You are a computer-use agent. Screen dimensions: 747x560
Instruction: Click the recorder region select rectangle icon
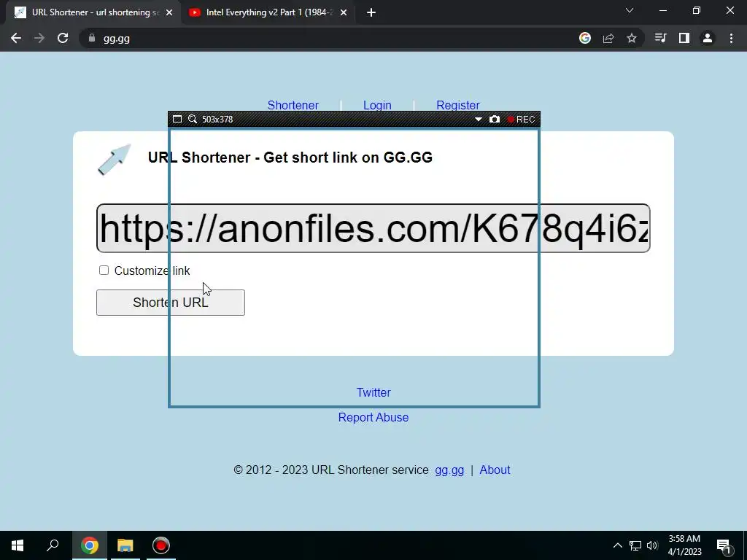[x=177, y=119]
